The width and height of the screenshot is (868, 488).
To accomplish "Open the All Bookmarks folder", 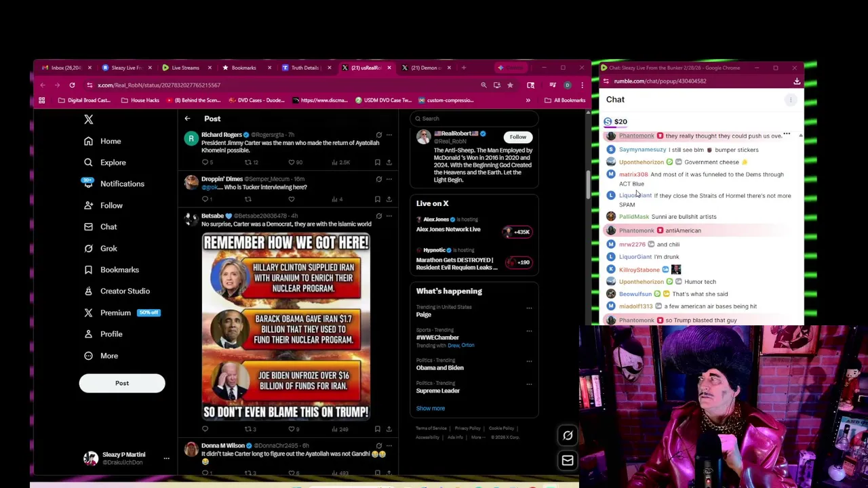I will (x=565, y=100).
